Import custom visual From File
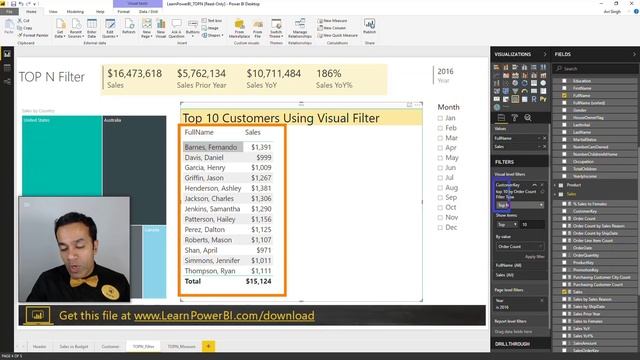This screenshot has height=360, width=640. pyautogui.click(x=258, y=28)
